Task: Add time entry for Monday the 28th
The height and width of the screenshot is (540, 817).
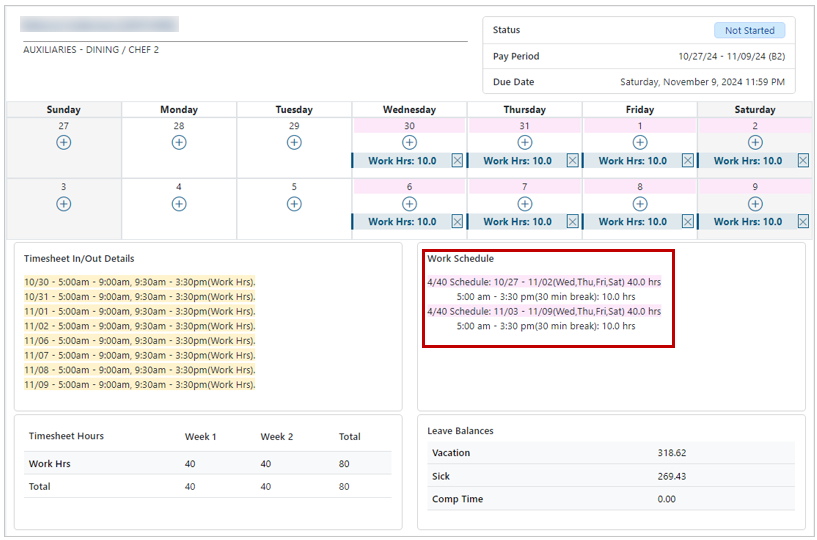Action: (179, 142)
